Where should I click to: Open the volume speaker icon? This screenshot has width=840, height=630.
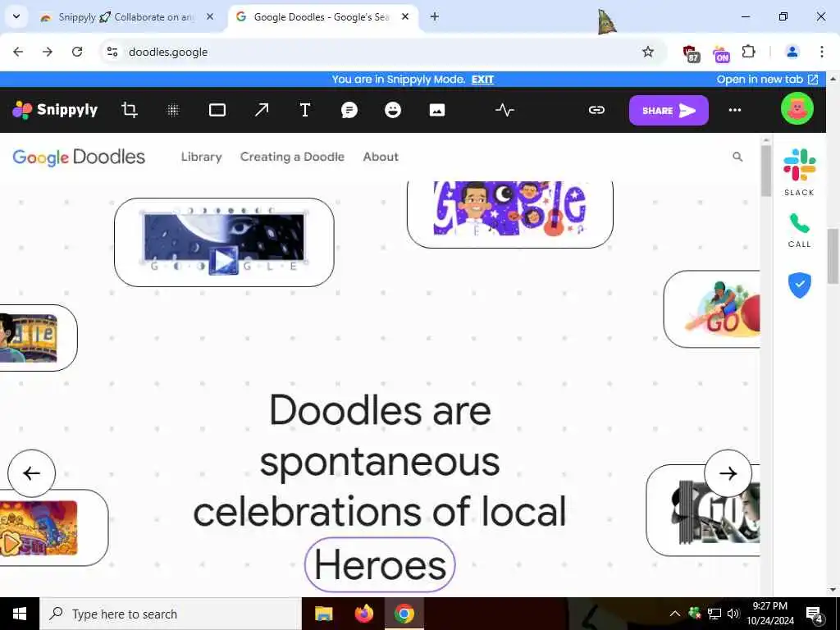coord(733,614)
